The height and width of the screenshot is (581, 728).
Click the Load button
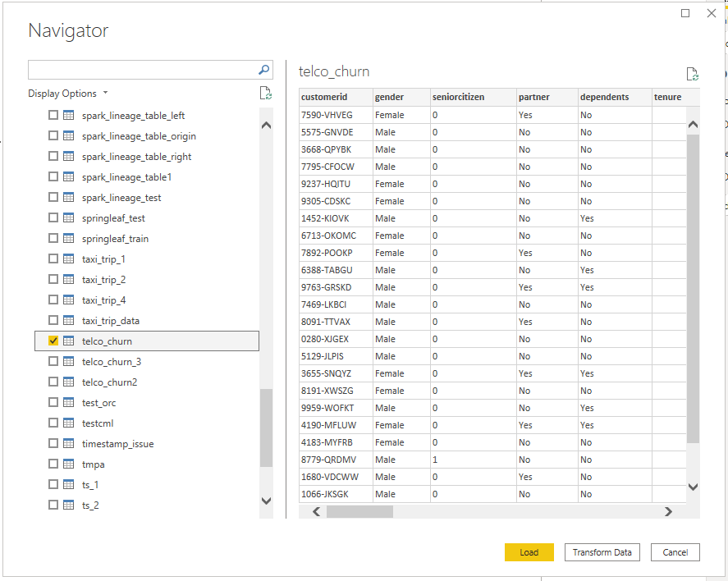pos(529,552)
